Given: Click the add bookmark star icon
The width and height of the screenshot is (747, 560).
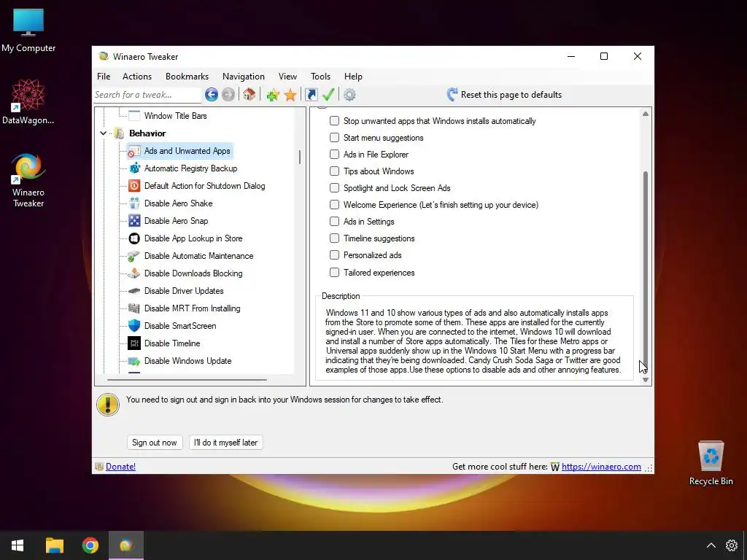Looking at the screenshot, I should coord(273,95).
